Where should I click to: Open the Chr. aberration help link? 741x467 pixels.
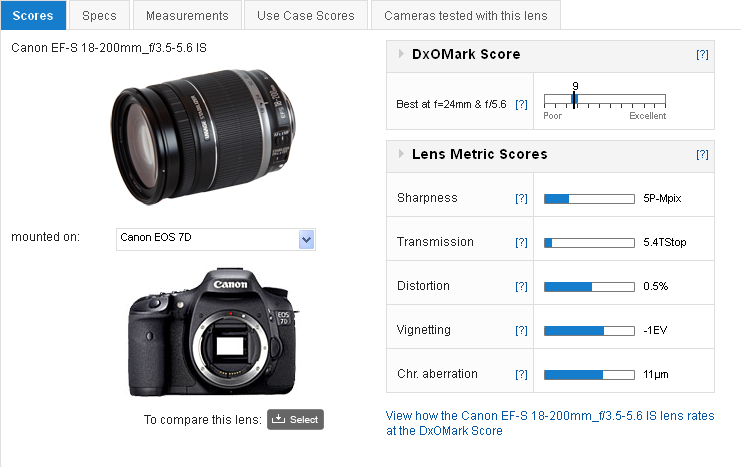click(521, 374)
